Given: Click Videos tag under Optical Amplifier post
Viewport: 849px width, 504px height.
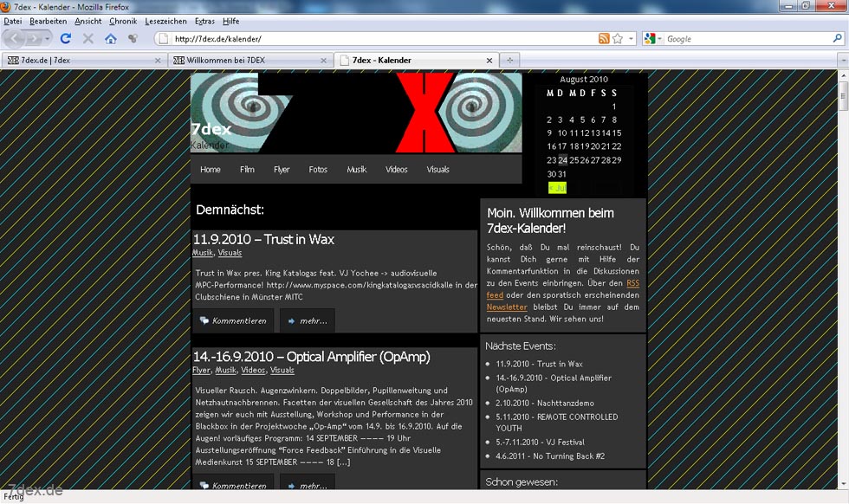Looking at the screenshot, I should point(253,371).
